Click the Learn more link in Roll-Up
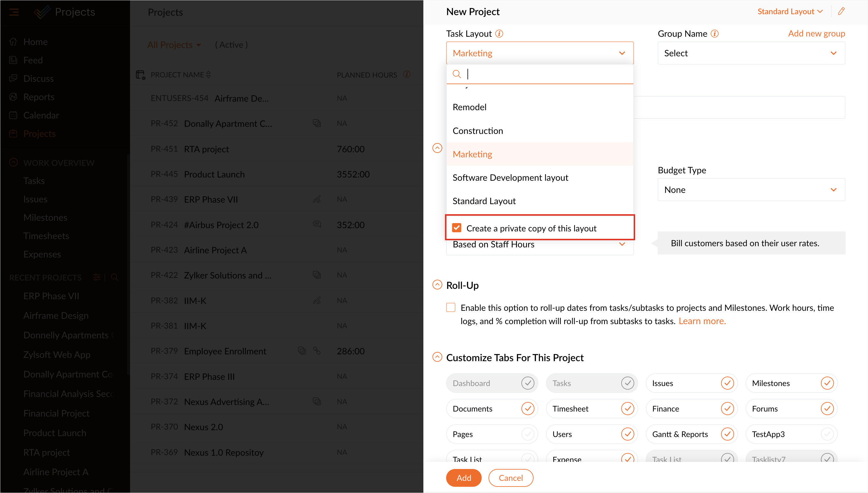 pos(702,321)
